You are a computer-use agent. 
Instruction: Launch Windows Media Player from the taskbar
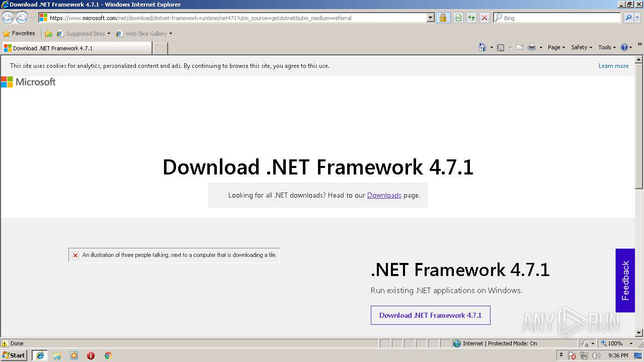coord(74,355)
